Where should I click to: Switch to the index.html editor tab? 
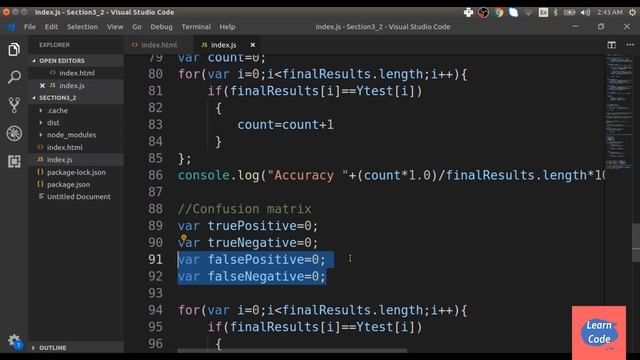point(158,45)
